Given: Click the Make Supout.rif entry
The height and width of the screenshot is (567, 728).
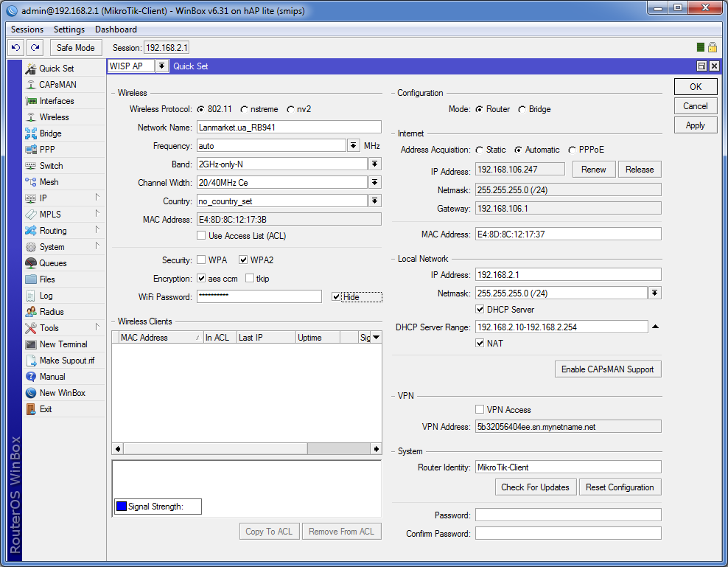Looking at the screenshot, I should 63,361.
